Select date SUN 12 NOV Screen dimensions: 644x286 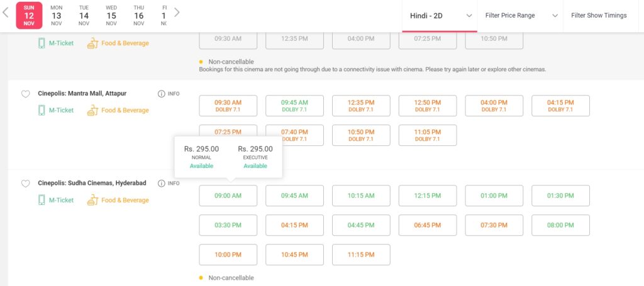(x=29, y=15)
